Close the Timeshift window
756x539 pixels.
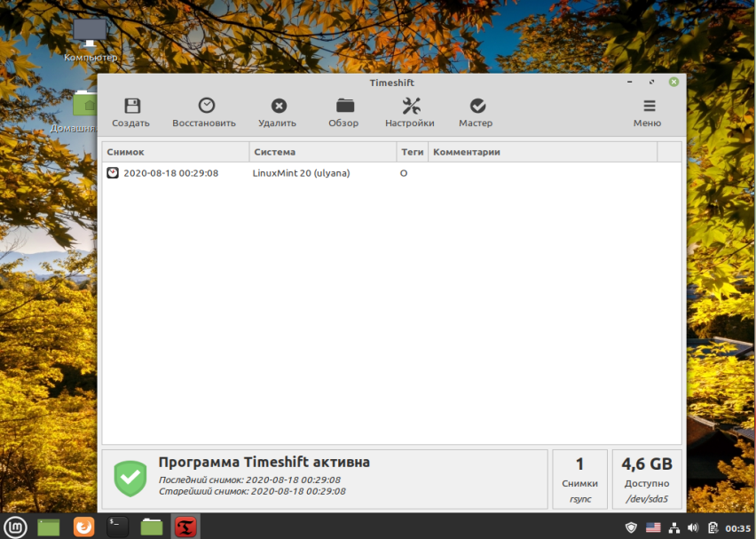pyautogui.click(x=673, y=82)
